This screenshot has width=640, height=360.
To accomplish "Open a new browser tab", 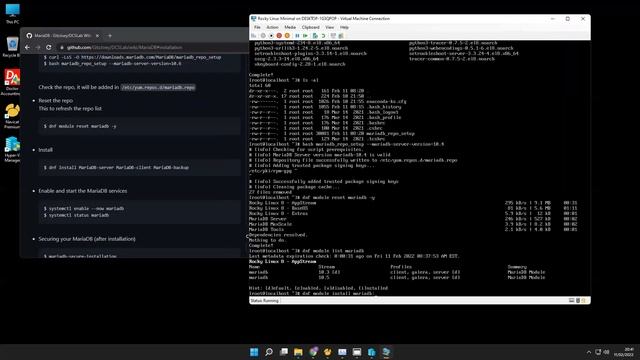I will click(110, 36).
